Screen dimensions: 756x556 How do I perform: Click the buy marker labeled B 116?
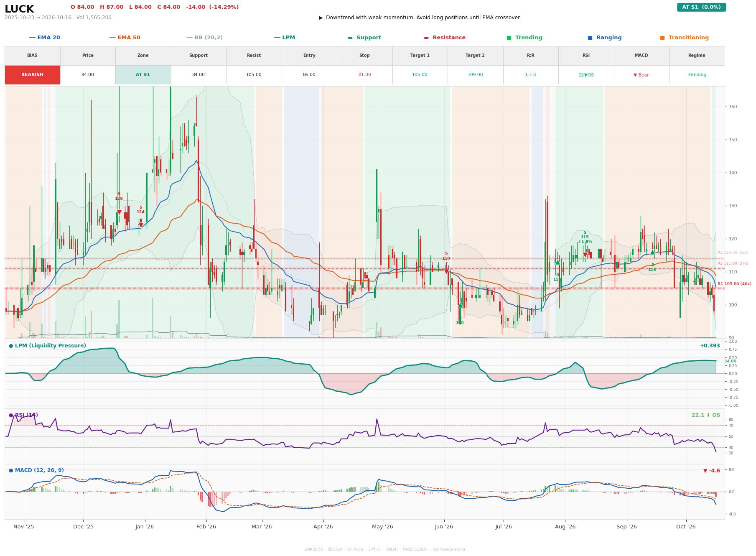point(652,252)
